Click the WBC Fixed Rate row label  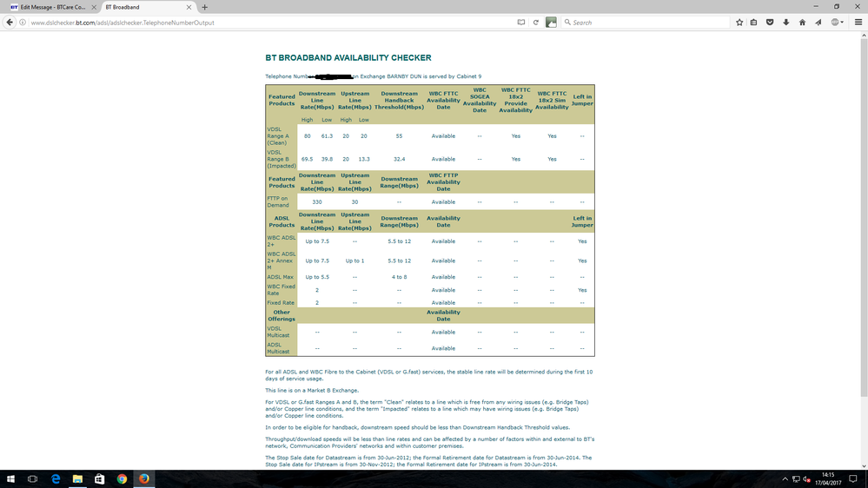[282, 290]
